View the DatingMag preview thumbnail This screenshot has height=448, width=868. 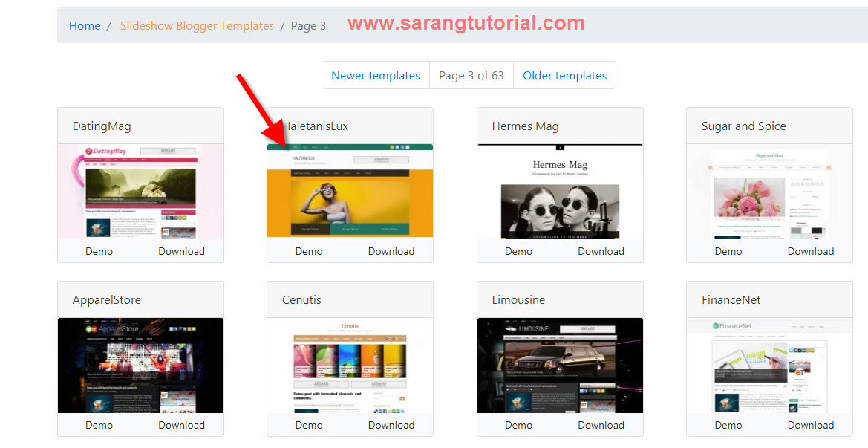tap(140, 192)
